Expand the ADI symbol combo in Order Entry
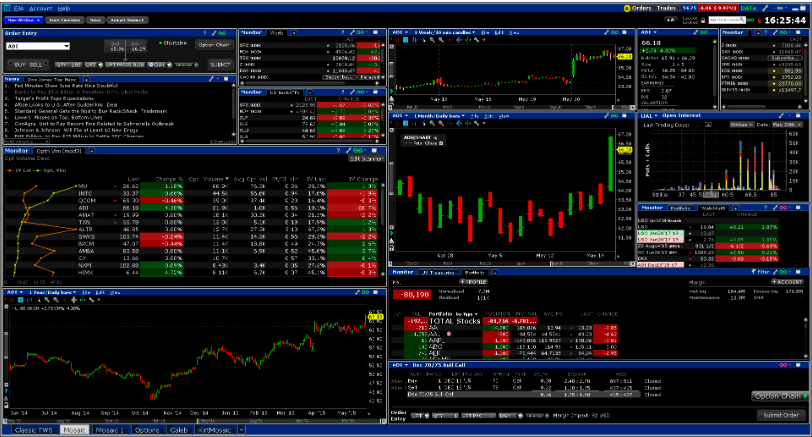The height and width of the screenshot is (437, 812). pos(67,46)
